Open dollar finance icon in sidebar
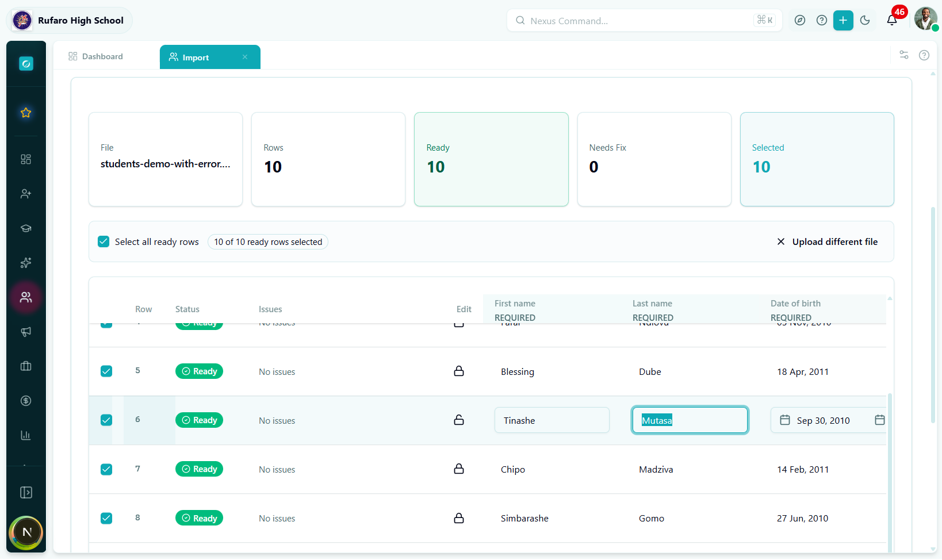The height and width of the screenshot is (560, 942). click(x=26, y=401)
